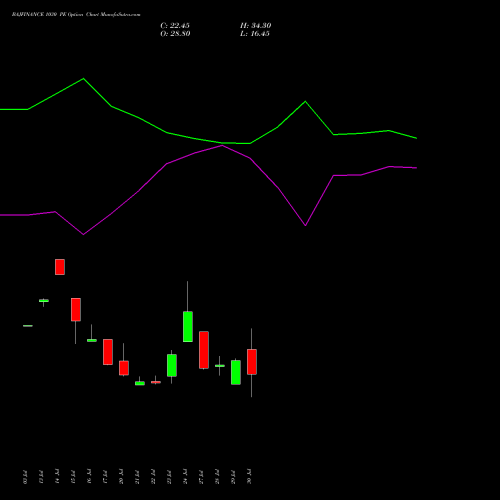Select the tall green candle for 24 Jul
500x500 pixels.
188,327
